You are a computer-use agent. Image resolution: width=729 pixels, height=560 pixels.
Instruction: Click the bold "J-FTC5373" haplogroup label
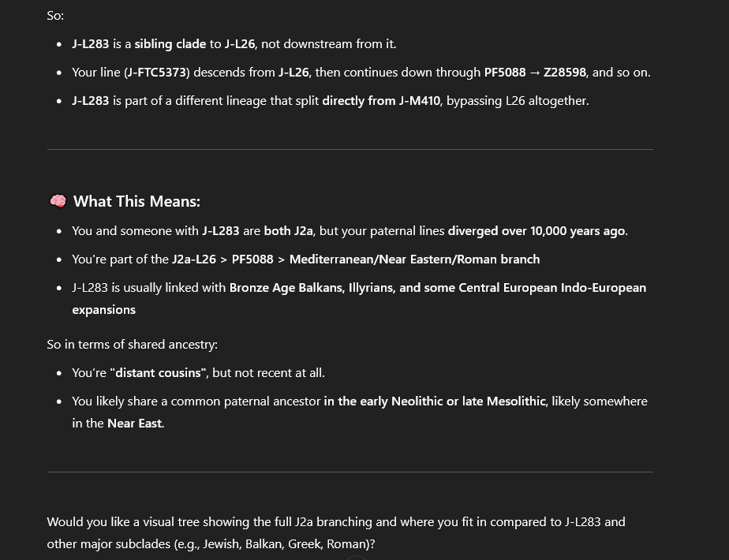(156, 73)
